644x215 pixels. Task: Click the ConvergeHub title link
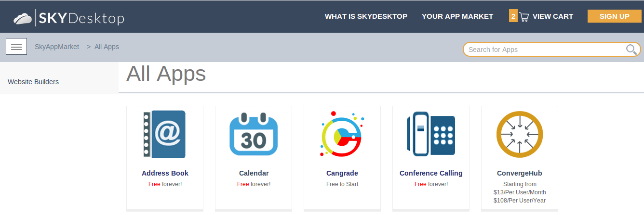(520, 173)
